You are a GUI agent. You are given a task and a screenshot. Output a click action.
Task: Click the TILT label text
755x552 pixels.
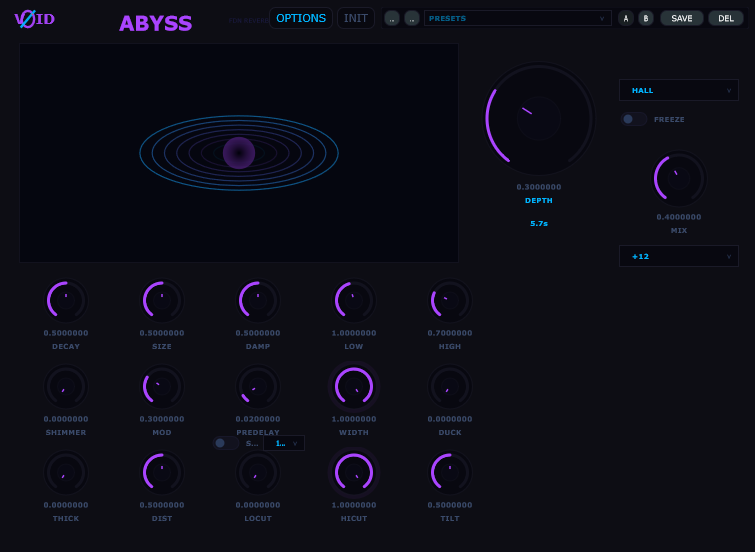450,518
